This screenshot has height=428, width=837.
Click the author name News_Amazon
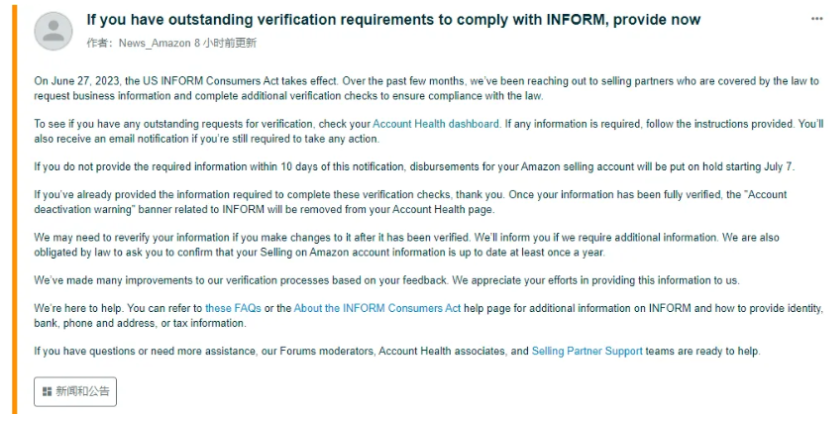click(x=146, y=43)
